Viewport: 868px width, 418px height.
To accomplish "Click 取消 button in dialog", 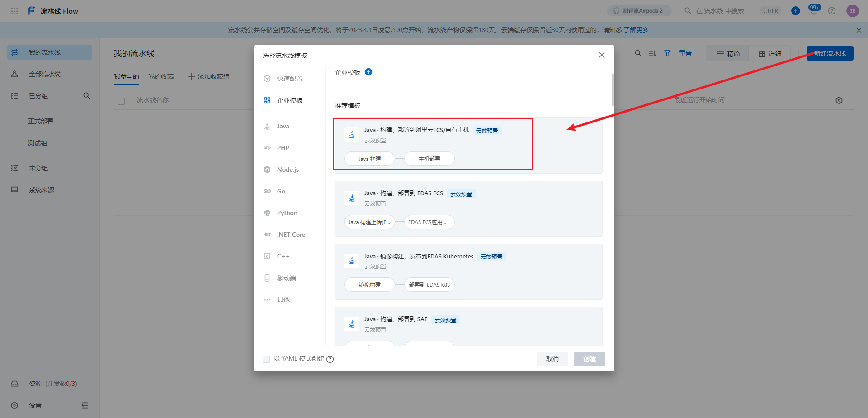I will [x=552, y=359].
